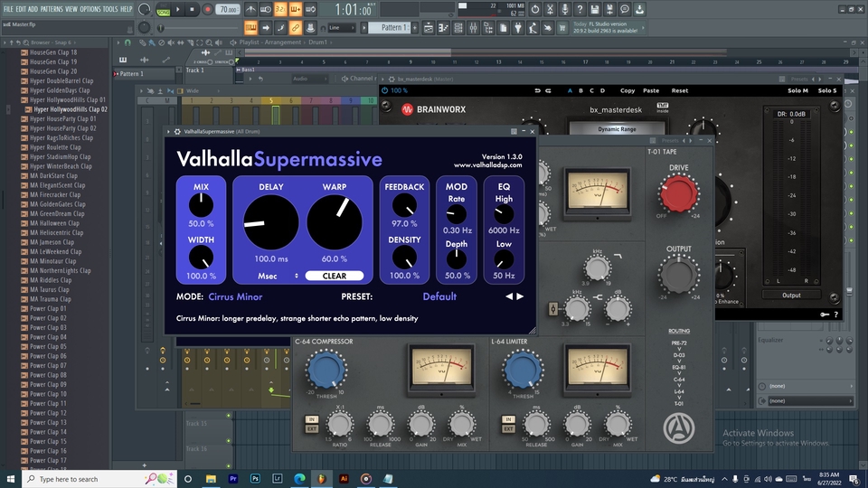This screenshot has width=868, height=488.
Task: Toggle the 3.2.1 countdown before recording
Action: [280, 9]
